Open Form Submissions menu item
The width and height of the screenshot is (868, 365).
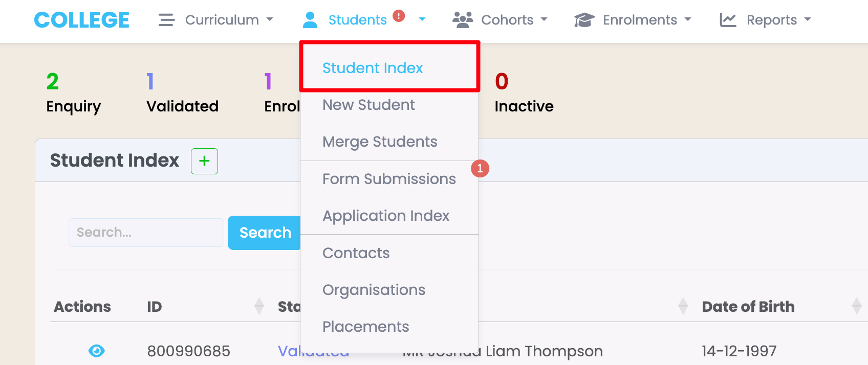(389, 179)
